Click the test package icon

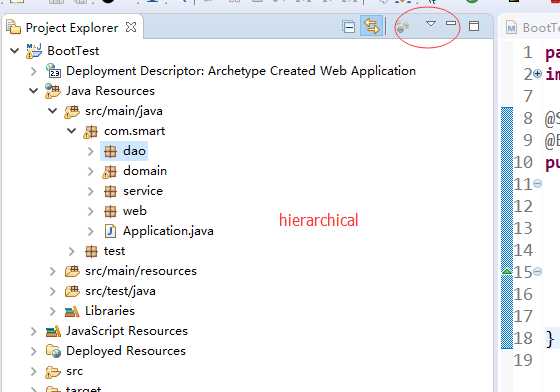91,251
